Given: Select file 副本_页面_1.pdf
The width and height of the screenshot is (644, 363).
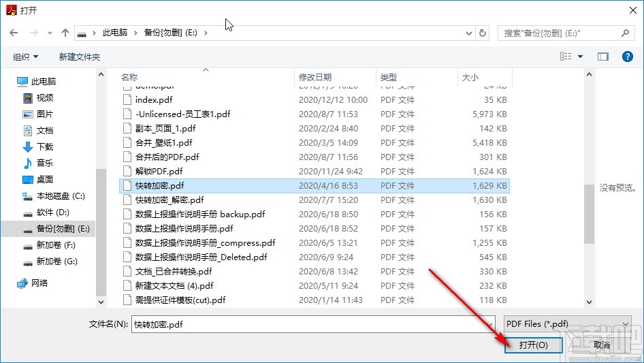Looking at the screenshot, I should point(315,128).
